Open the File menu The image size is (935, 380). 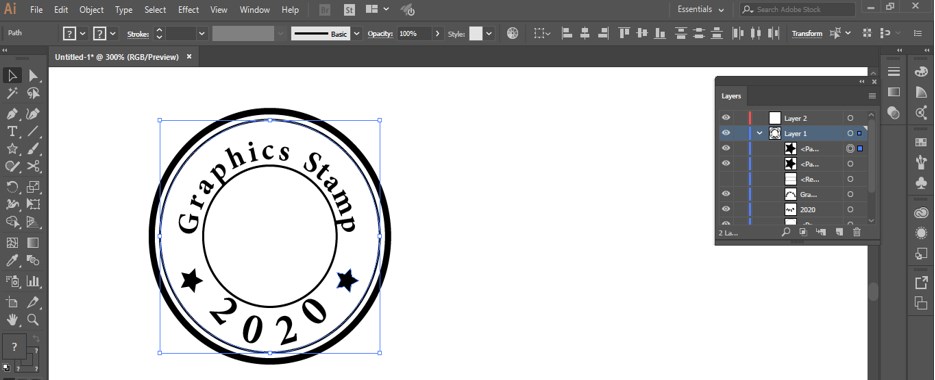pos(36,10)
